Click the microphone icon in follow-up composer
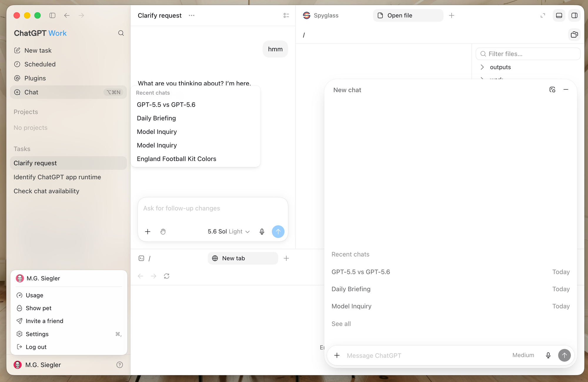 [x=262, y=232]
